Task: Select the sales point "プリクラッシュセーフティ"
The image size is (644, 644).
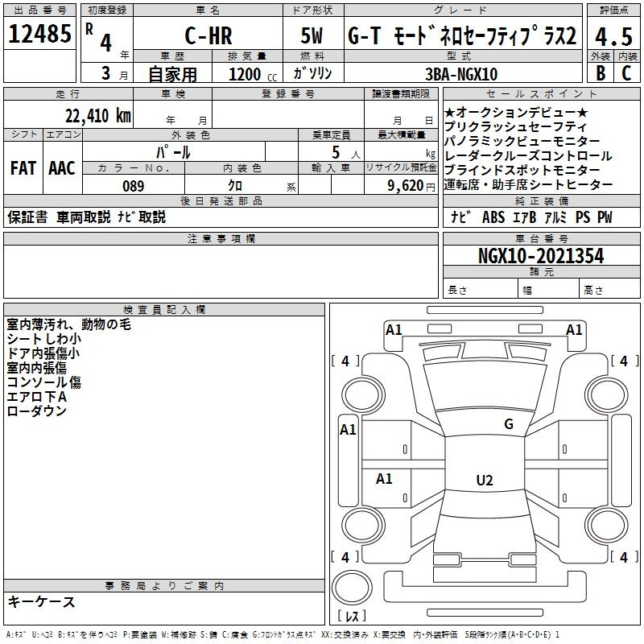Action: (515, 126)
